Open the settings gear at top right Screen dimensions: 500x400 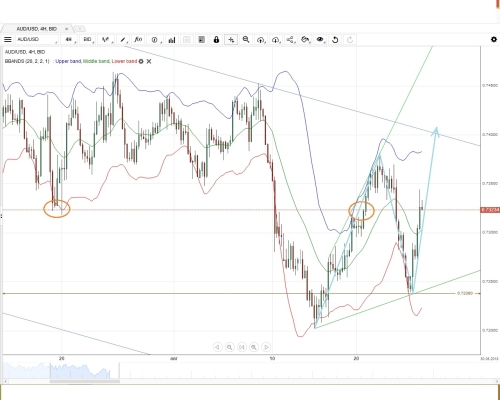pyautogui.click(x=494, y=39)
